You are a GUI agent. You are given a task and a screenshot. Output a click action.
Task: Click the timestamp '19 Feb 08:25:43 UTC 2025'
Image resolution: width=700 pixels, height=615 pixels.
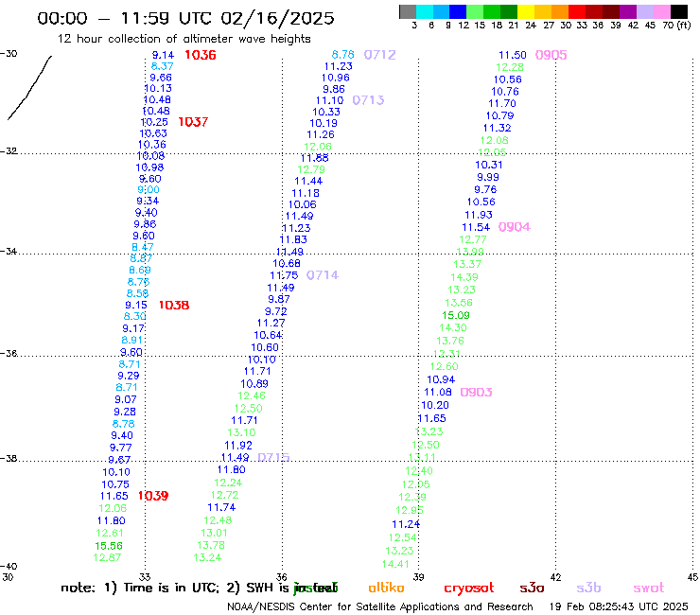pyautogui.click(x=619, y=606)
